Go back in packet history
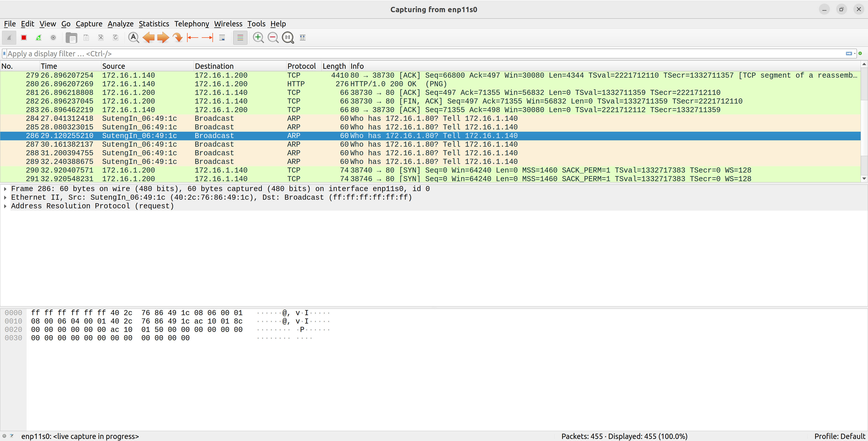The image size is (868, 441). 148,37
